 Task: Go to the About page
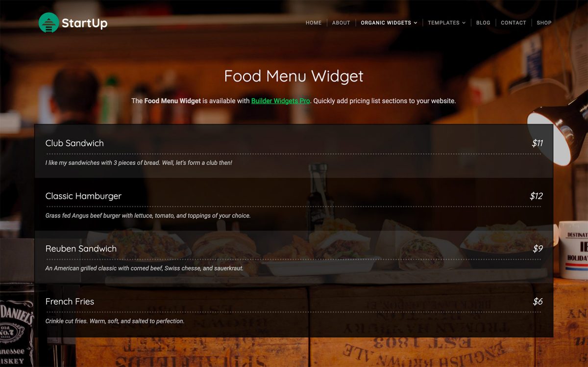341,23
